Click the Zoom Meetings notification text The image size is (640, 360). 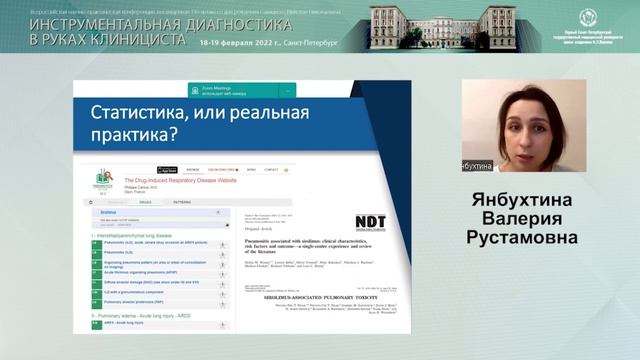coord(224,91)
